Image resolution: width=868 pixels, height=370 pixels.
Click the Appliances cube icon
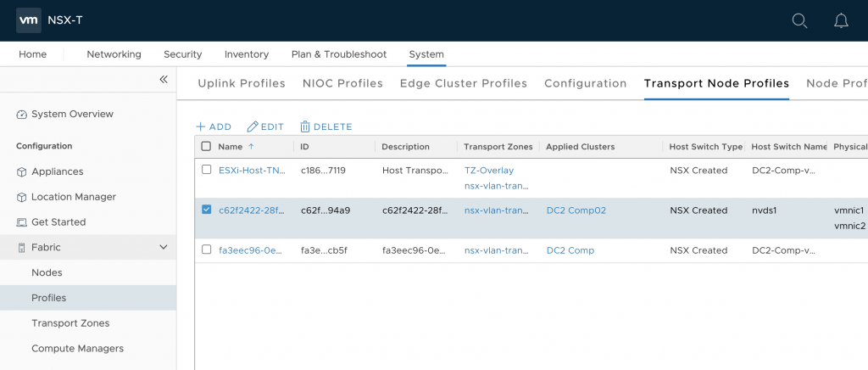[21, 171]
